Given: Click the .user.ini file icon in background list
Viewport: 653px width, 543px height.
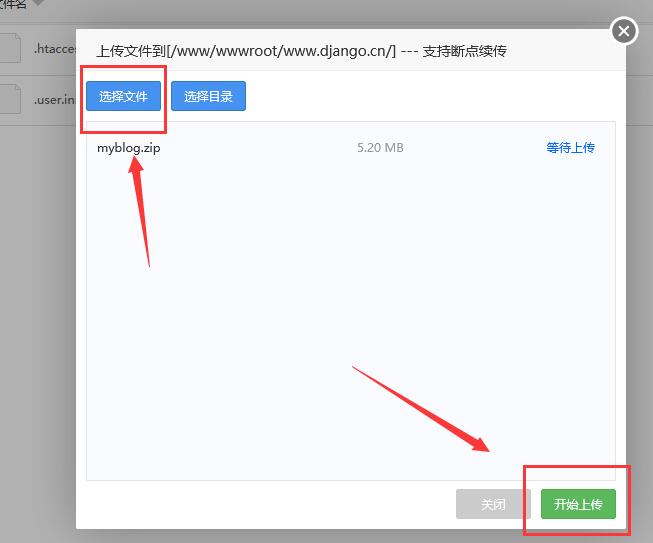Looking at the screenshot, I should click(9, 99).
